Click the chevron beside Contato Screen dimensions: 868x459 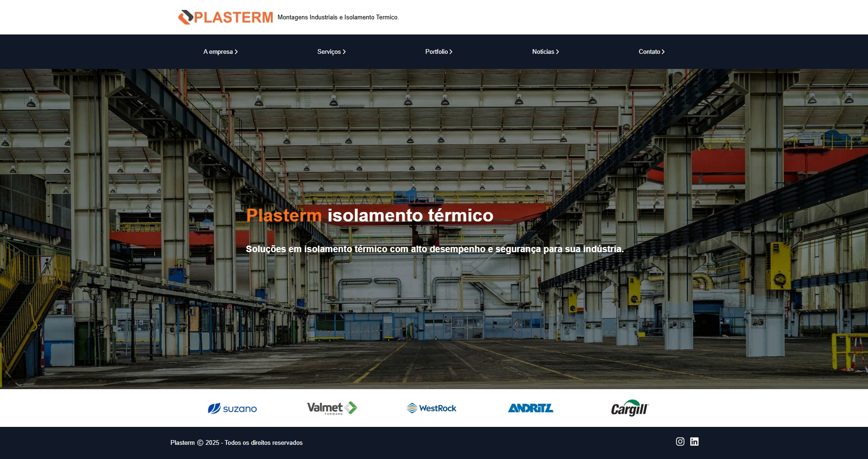(x=663, y=52)
